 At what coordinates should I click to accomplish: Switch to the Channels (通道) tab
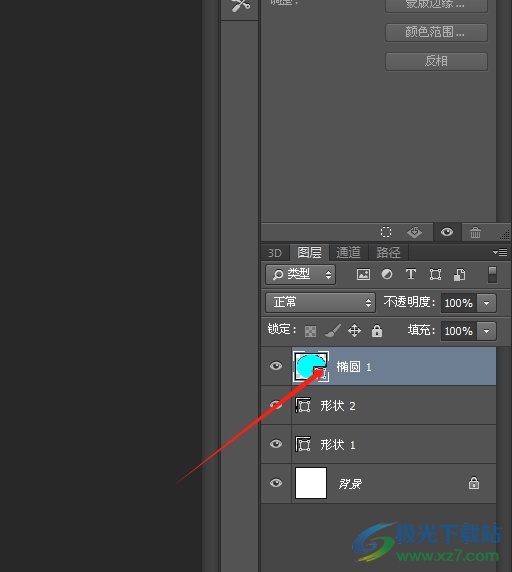(x=348, y=252)
